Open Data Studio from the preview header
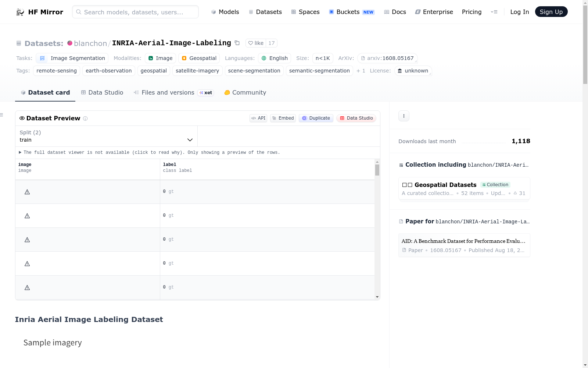Viewport: 588px width, 368px height. click(356, 118)
